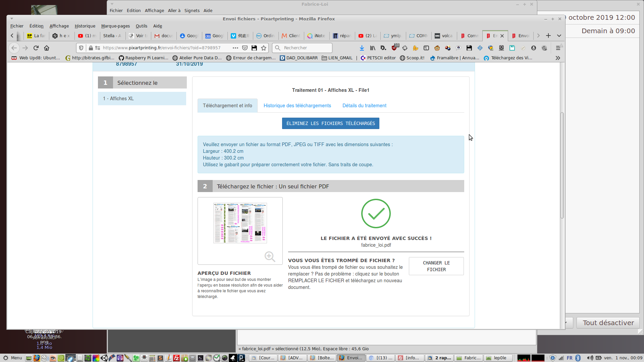Open Firefox downloads arrow
Screen dimensions: 644x362
pyautogui.click(x=362, y=48)
